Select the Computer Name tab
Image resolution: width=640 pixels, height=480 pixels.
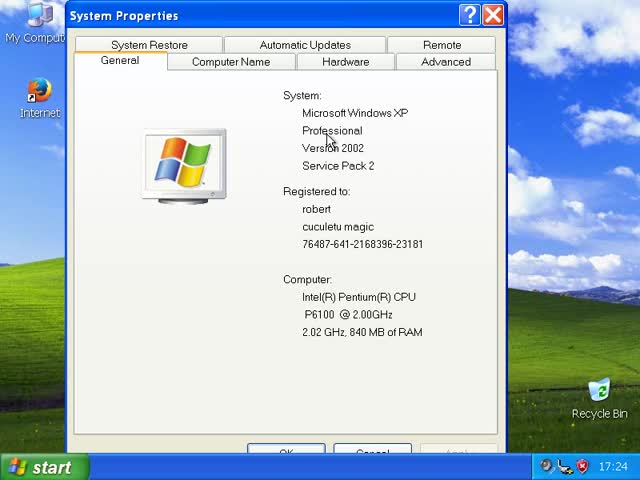[x=230, y=62]
